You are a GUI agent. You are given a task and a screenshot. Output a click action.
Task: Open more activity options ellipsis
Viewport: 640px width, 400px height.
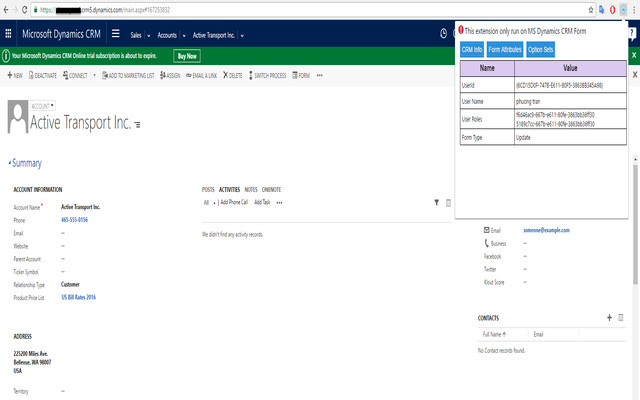point(279,202)
